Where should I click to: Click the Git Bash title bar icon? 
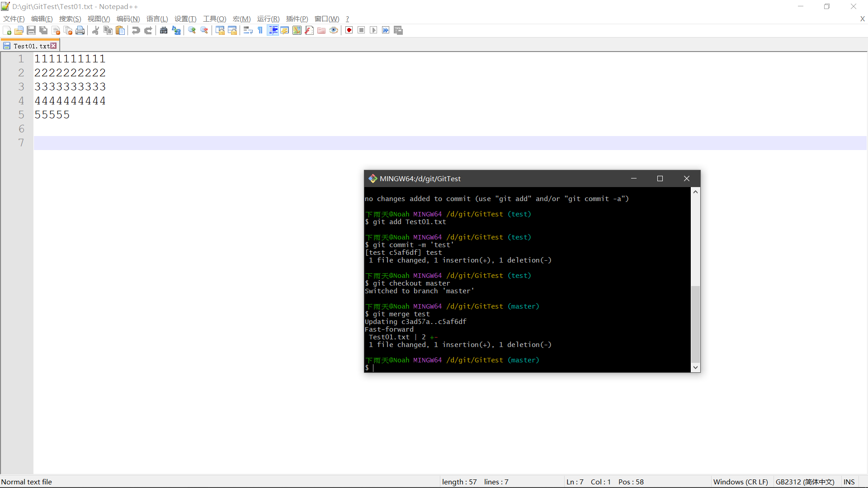pos(373,178)
